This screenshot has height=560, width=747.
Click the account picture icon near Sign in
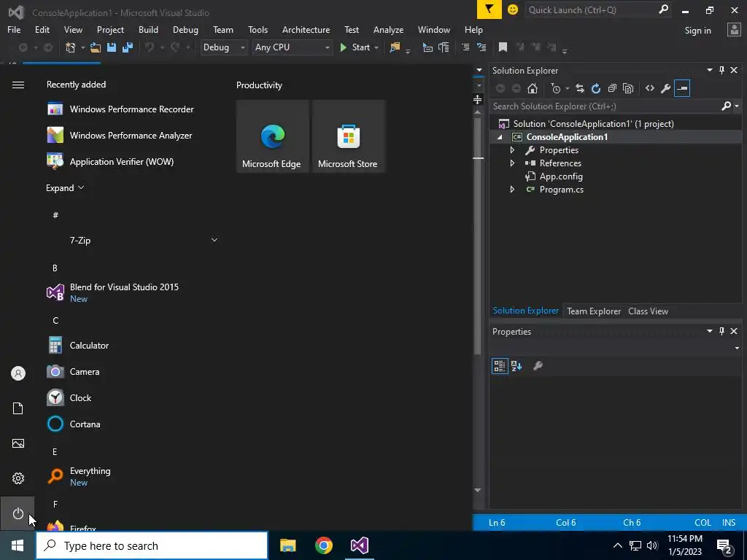tap(734, 30)
